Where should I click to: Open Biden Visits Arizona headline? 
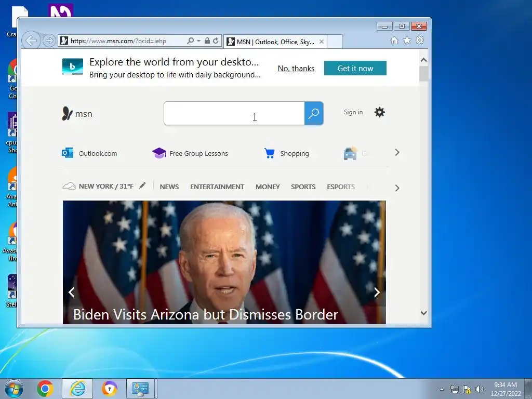[x=206, y=314]
